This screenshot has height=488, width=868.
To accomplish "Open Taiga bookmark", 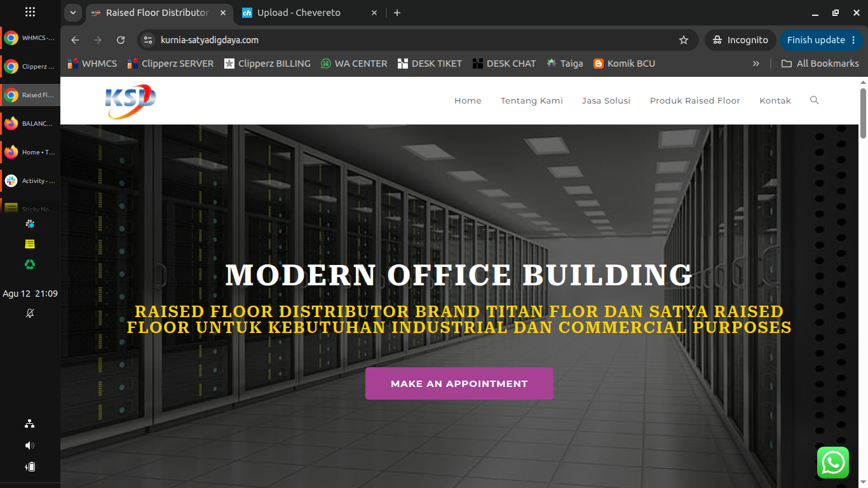I will coord(564,64).
